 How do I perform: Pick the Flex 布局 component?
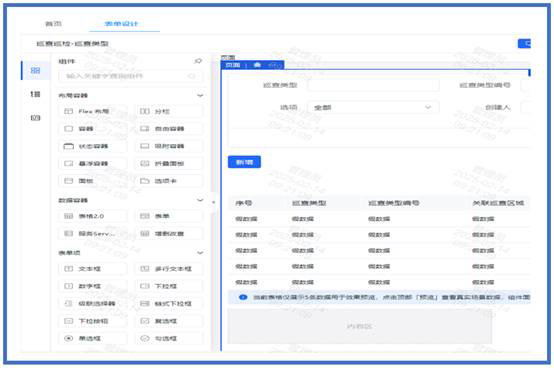coord(93,111)
